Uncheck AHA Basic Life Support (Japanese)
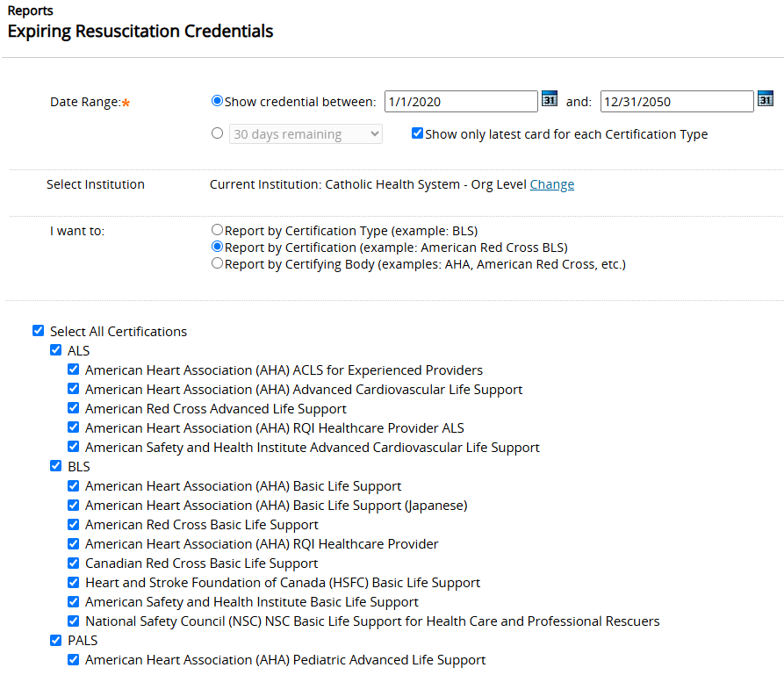This screenshot has height=682, width=784. click(x=74, y=505)
